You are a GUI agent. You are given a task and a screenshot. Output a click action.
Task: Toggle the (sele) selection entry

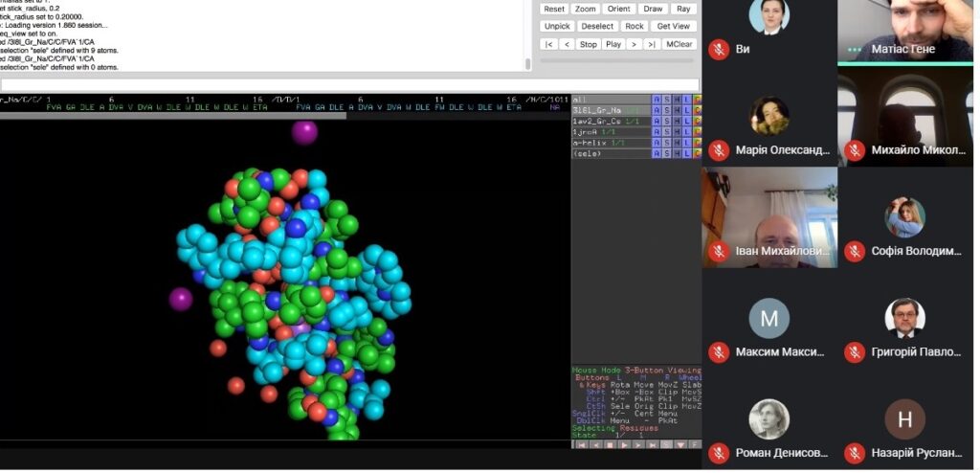tap(612, 153)
